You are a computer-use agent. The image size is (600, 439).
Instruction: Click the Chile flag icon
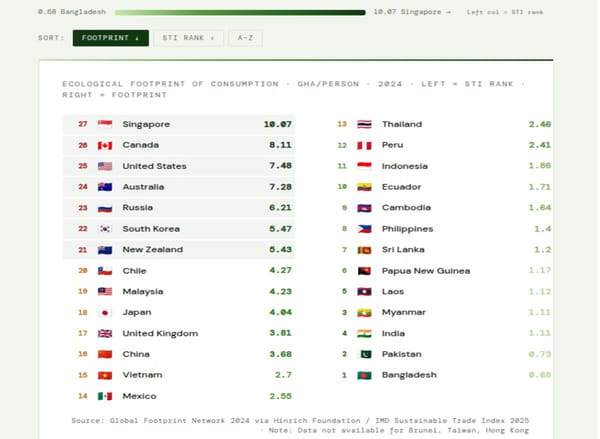(105, 271)
